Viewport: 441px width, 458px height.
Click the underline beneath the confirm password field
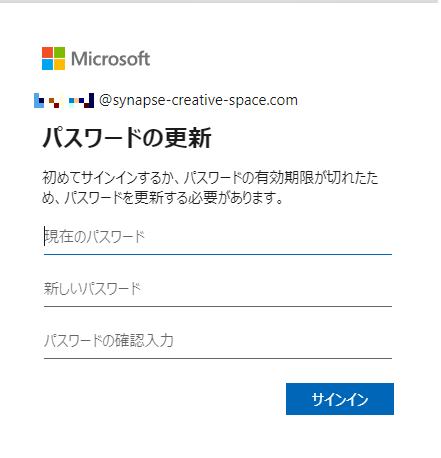[218, 358]
